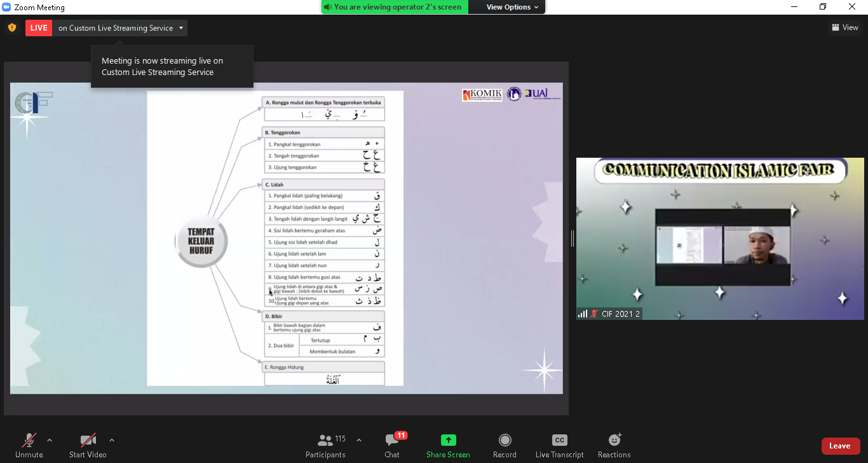Open the Reactions menu
Screen dimensions: 868x463
(x=614, y=440)
